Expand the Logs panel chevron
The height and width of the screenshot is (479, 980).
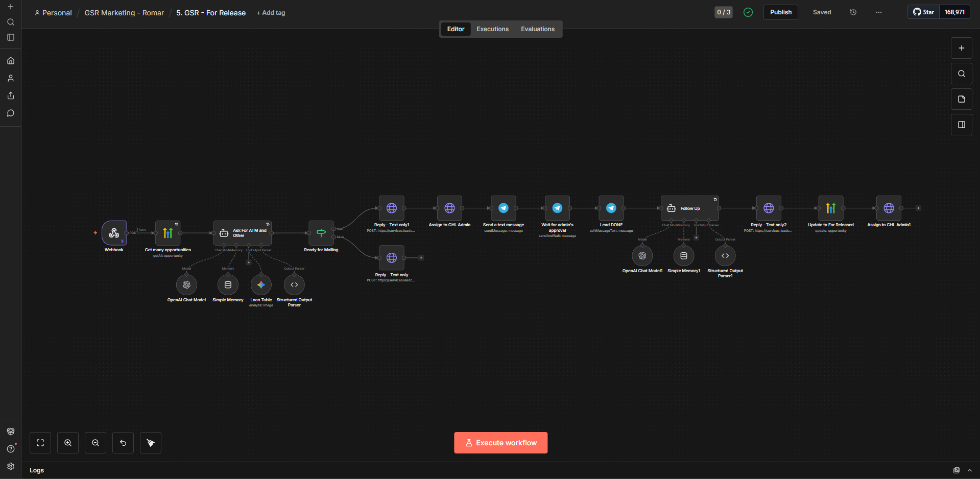970,470
